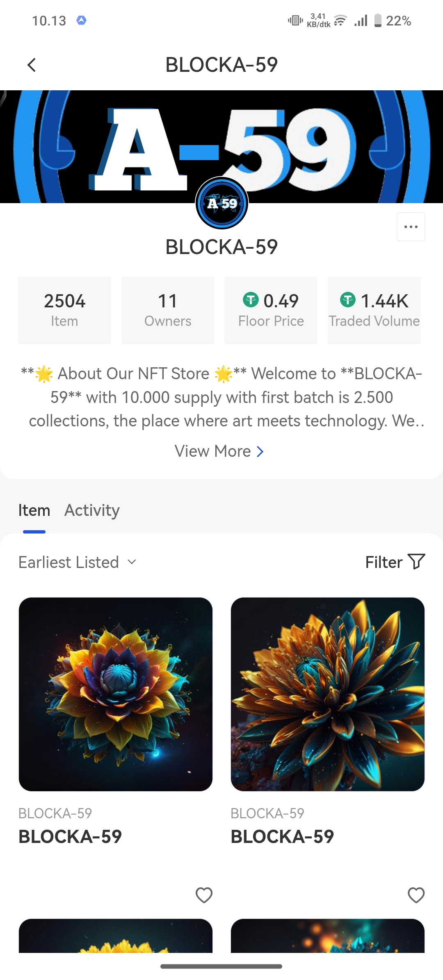The width and height of the screenshot is (443, 980).
Task: Open the second orange flower NFT thumbnail
Action: [x=327, y=694]
